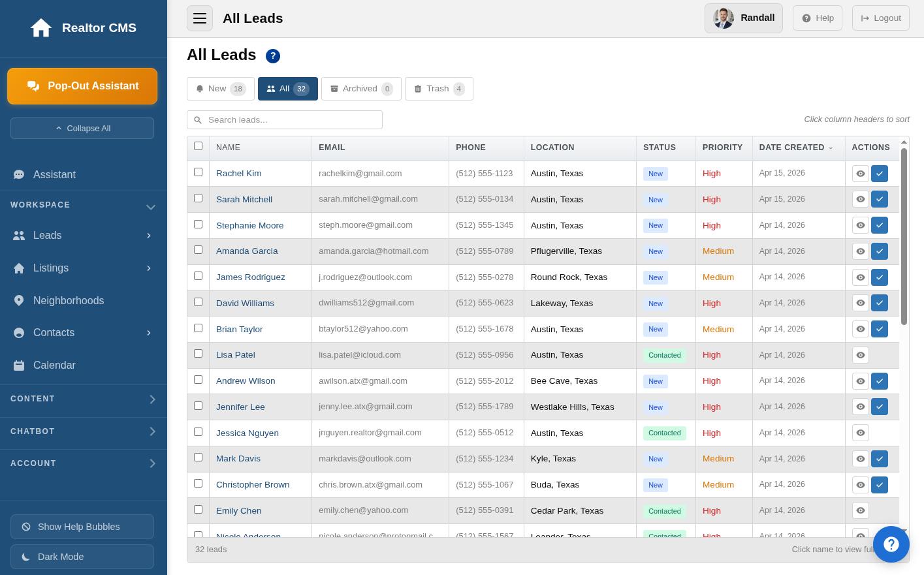Screen dimensions: 924x575
Task: View Emily Chen's lead eye icon
Action: point(861,510)
